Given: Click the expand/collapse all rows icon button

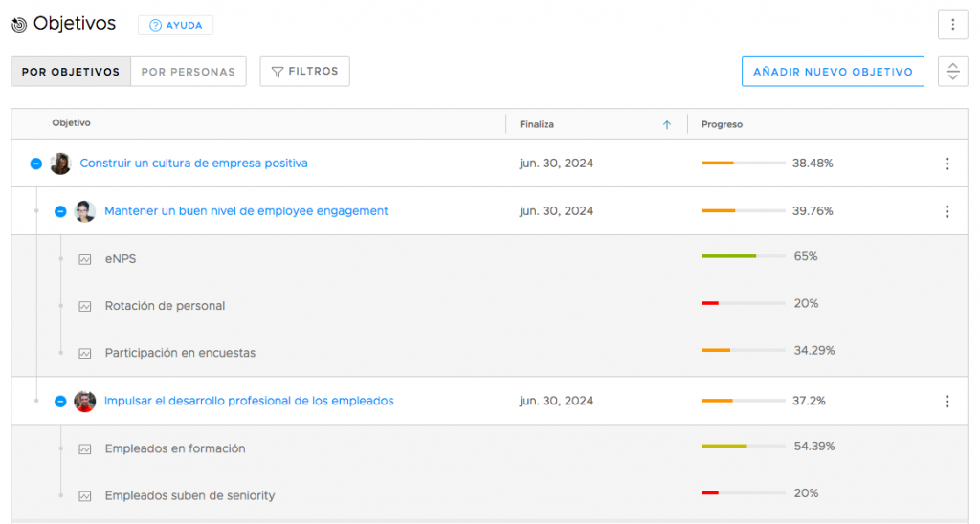Looking at the screenshot, I should click(952, 71).
